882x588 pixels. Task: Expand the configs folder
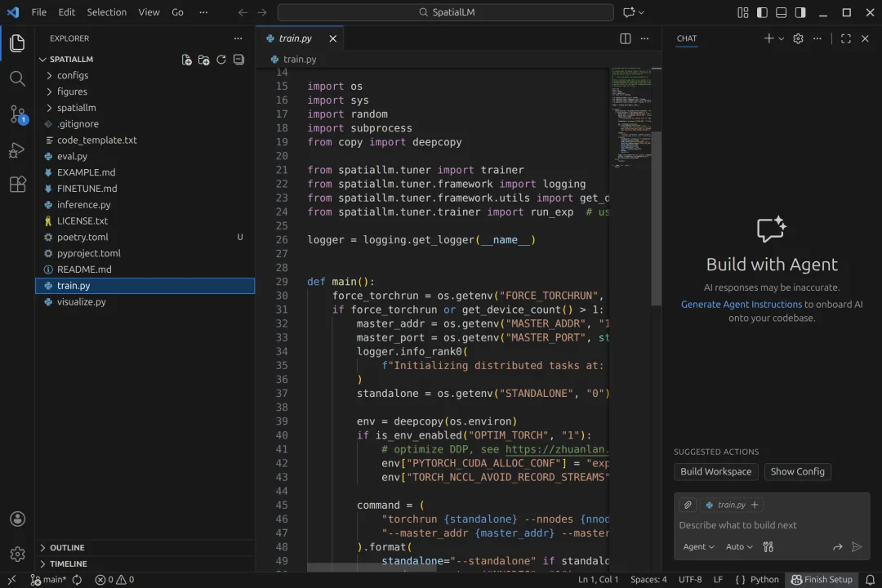(x=72, y=75)
